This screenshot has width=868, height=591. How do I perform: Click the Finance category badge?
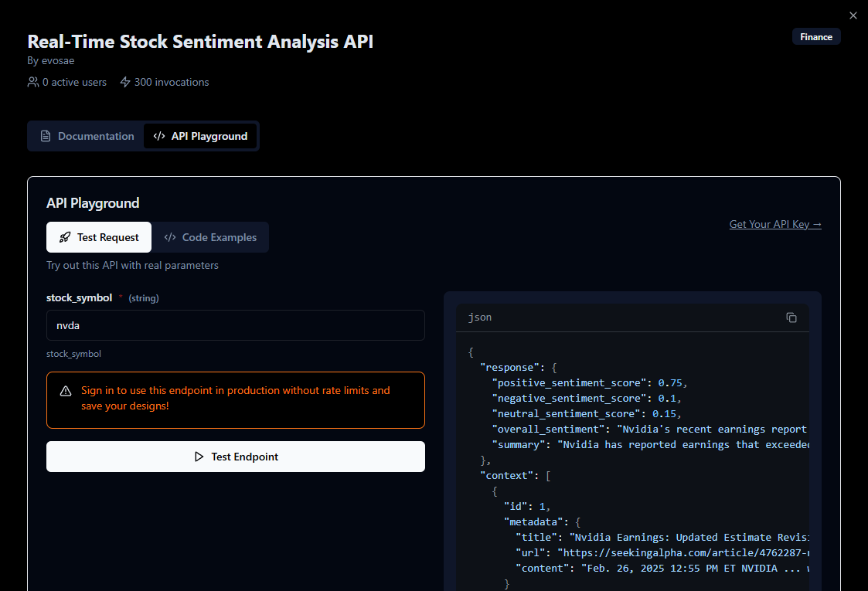click(815, 36)
